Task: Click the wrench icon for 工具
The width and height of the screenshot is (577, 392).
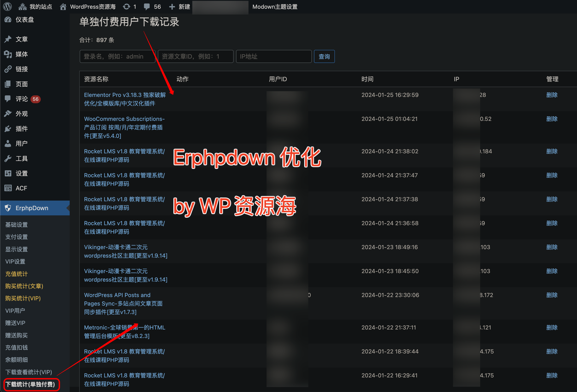Action: [x=8, y=158]
